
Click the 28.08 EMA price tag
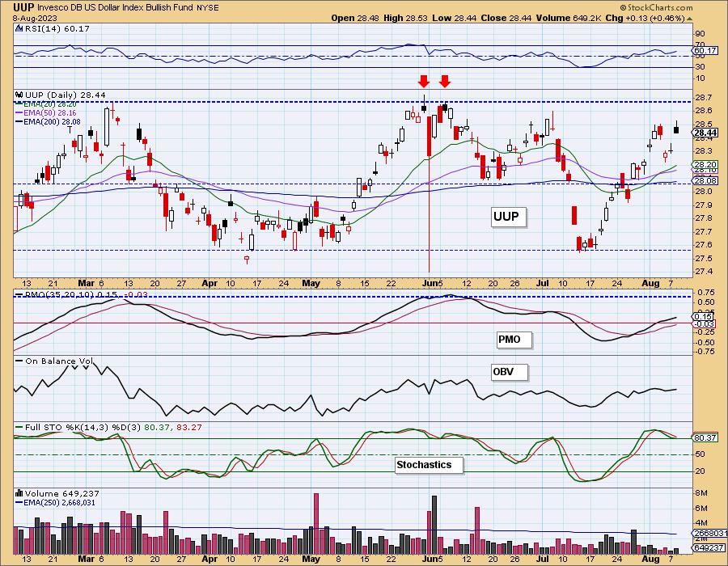pyautogui.click(x=705, y=180)
